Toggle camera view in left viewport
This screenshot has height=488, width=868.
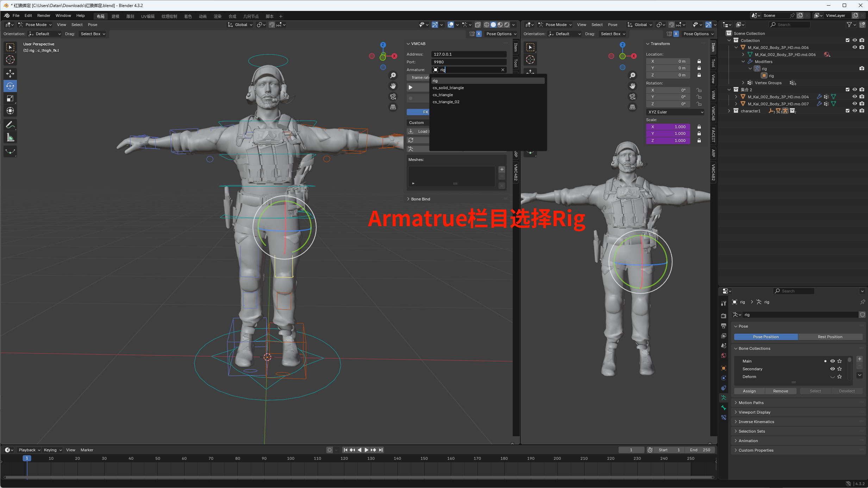(x=393, y=97)
